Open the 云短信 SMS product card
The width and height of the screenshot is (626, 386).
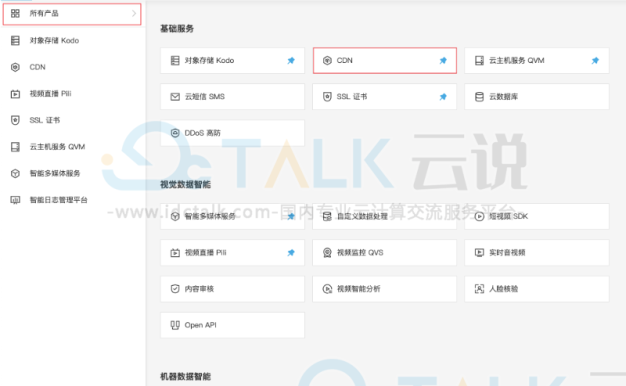pyautogui.click(x=232, y=97)
